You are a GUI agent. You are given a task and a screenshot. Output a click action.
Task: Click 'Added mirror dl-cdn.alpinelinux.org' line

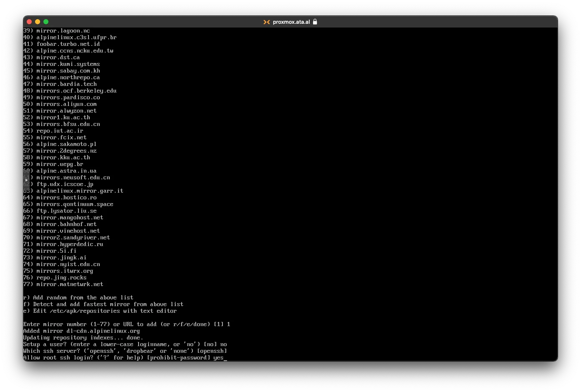click(82, 331)
